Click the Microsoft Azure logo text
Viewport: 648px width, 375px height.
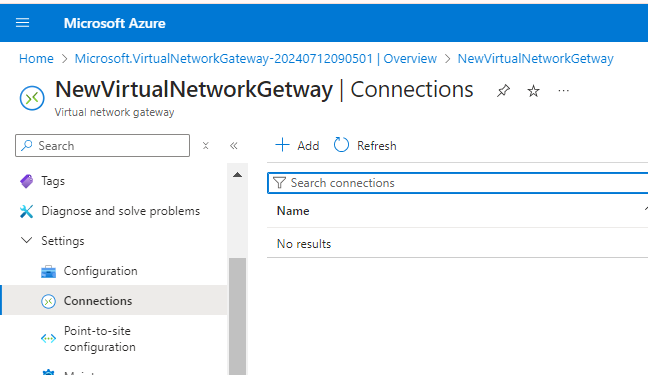click(x=114, y=23)
